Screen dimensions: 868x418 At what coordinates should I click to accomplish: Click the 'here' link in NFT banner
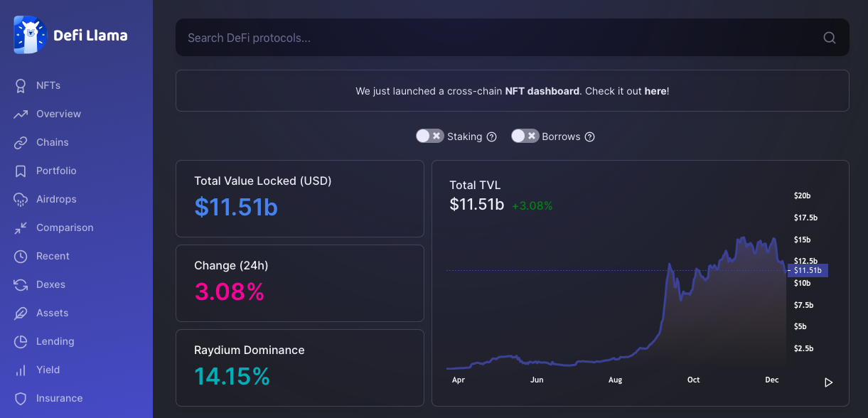coord(655,91)
